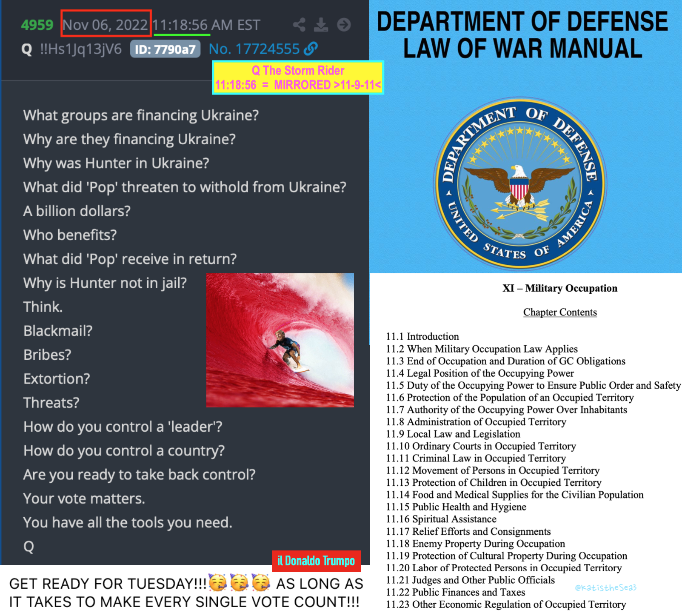Select the ID: 7790a7 badge

coord(165,49)
